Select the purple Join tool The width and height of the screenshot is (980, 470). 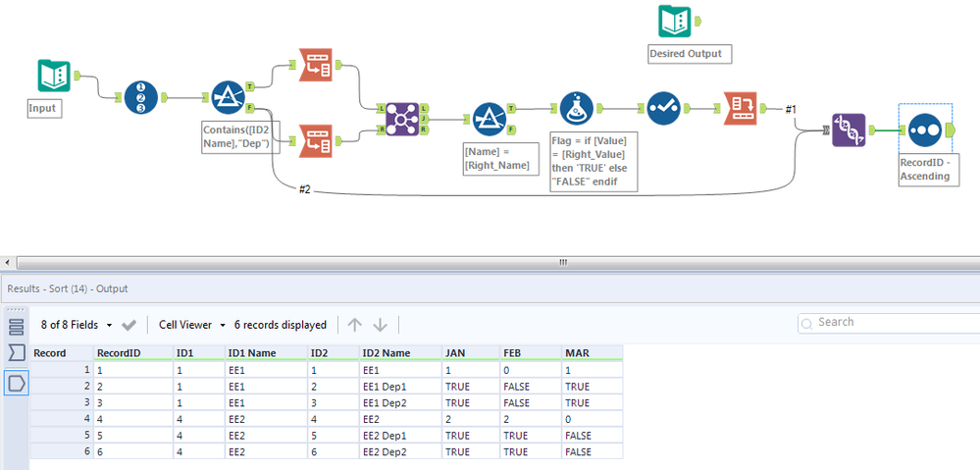(x=402, y=119)
